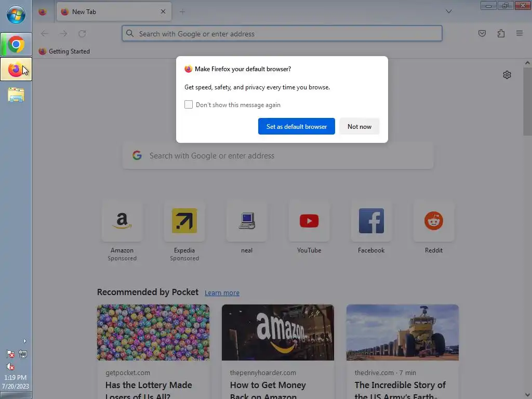This screenshot has width=532, height=399.
Task: Dismiss dialog with Not now
Action: coord(360,126)
